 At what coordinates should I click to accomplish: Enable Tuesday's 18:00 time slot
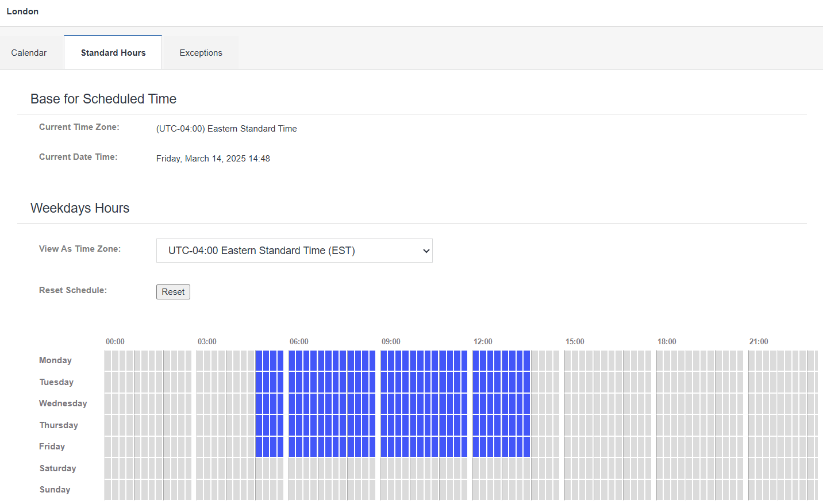(660, 382)
